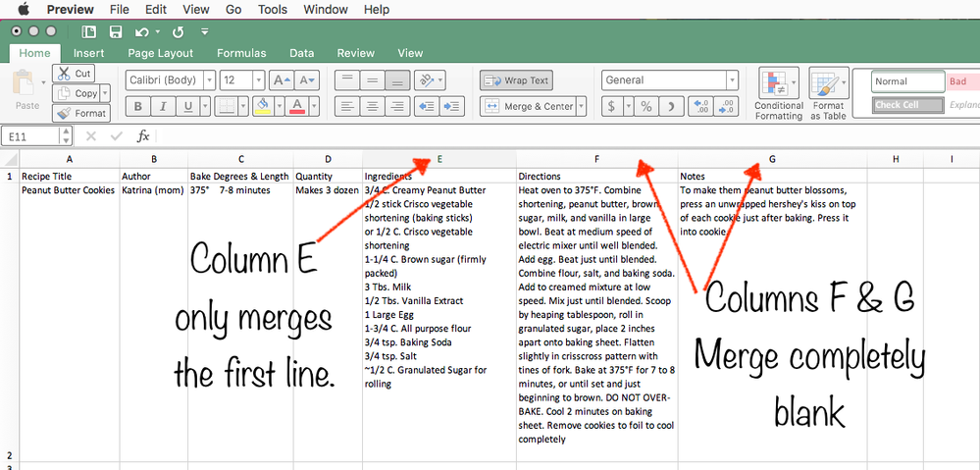Decrease font size with the small A
980x470 pixels.
coord(307,80)
